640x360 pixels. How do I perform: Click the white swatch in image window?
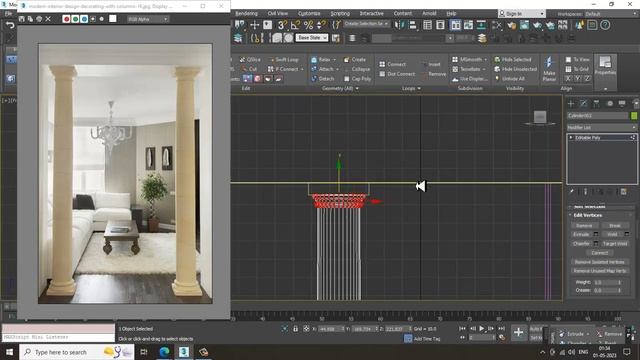pos(113,19)
